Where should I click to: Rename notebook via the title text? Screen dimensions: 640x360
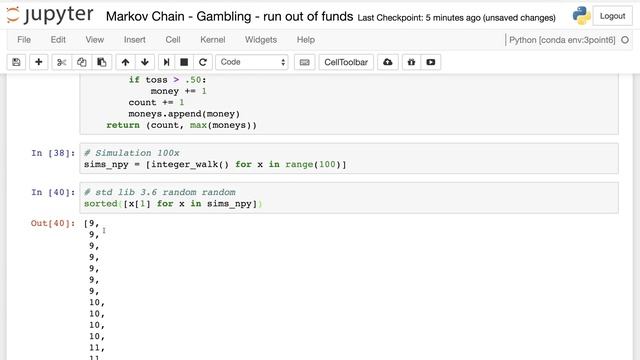[x=229, y=16]
